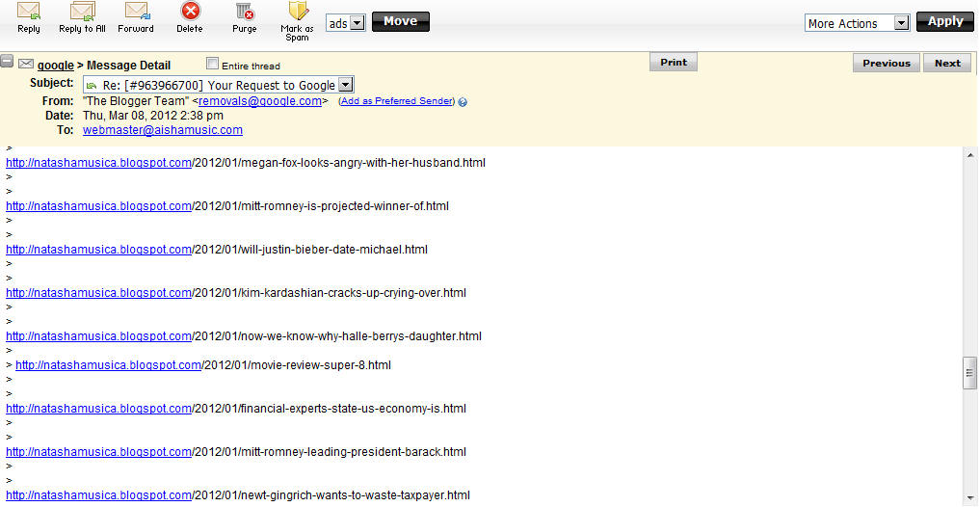Go to Next message

[x=947, y=63]
